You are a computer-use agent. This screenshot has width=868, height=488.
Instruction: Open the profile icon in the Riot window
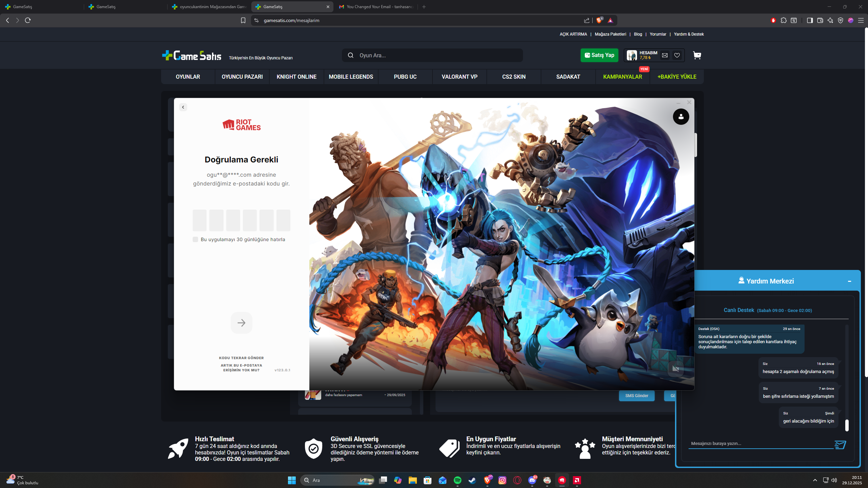click(681, 117)
